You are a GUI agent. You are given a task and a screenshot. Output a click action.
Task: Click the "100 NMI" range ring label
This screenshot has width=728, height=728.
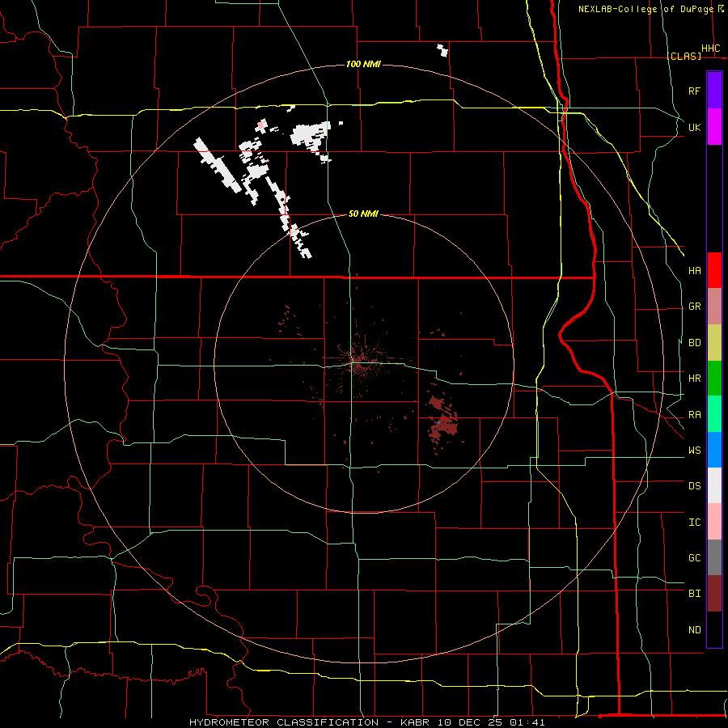[363, 64]
